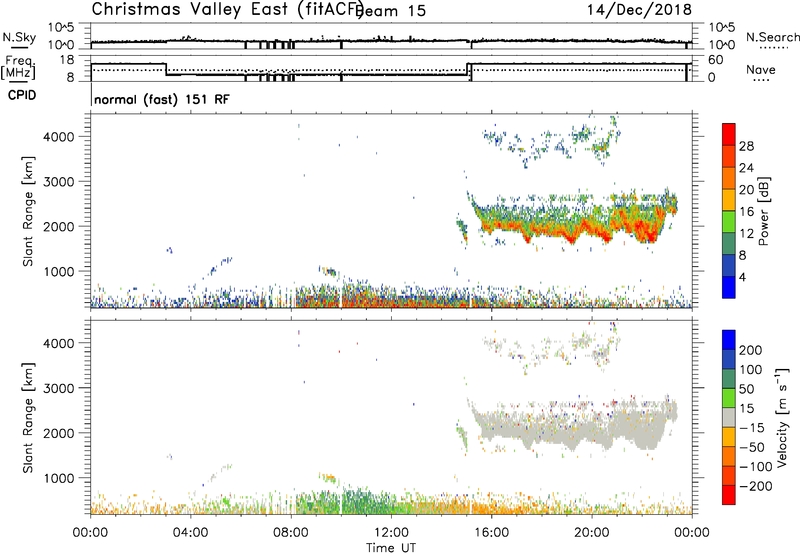Image resolution: width=800 pixels, height=554 pixels.
Task: Click the blue top segment of the Velocity color bar
Action: [x=729, y=340]
